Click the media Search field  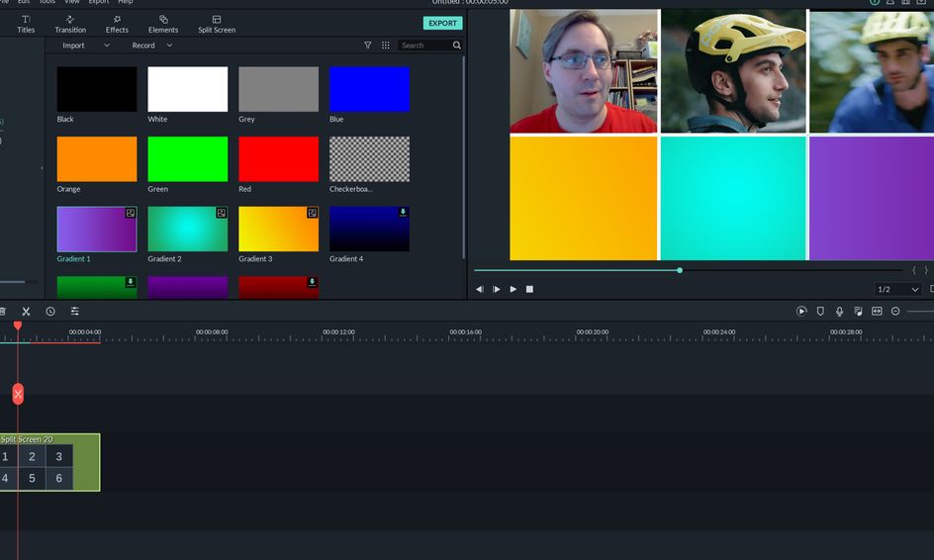pos(425,46)
